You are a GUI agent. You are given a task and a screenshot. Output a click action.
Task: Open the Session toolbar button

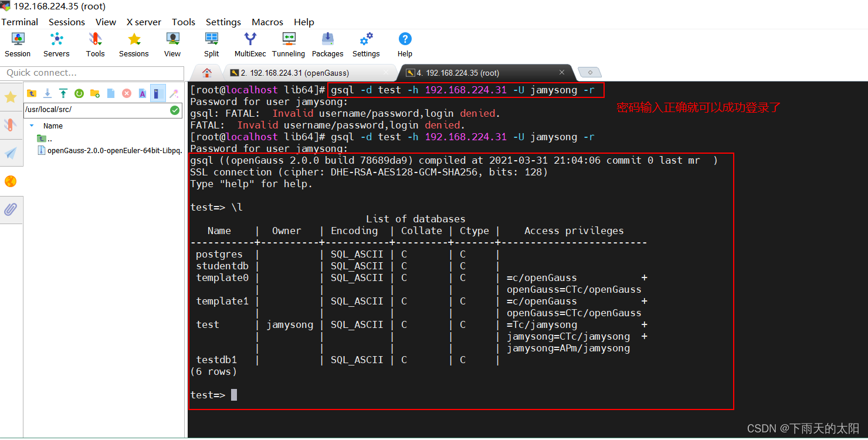18,45
